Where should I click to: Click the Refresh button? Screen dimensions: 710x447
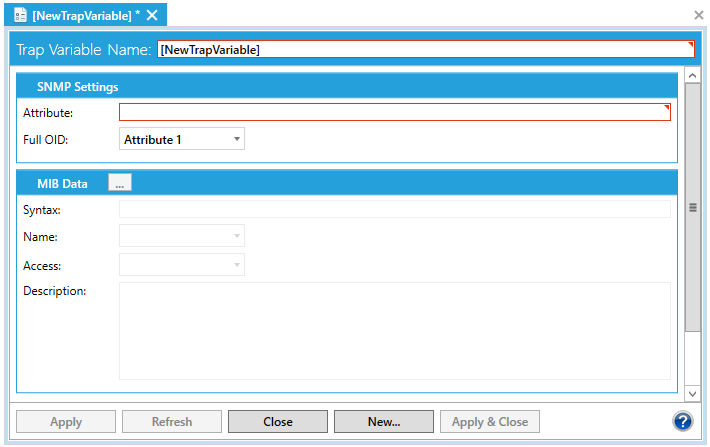tap(172, 422)
